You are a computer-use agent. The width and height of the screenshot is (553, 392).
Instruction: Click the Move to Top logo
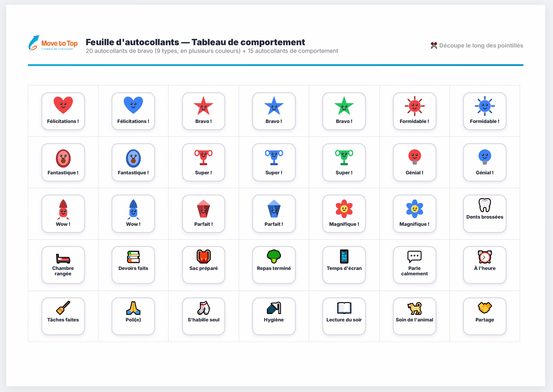pos(53,44)
